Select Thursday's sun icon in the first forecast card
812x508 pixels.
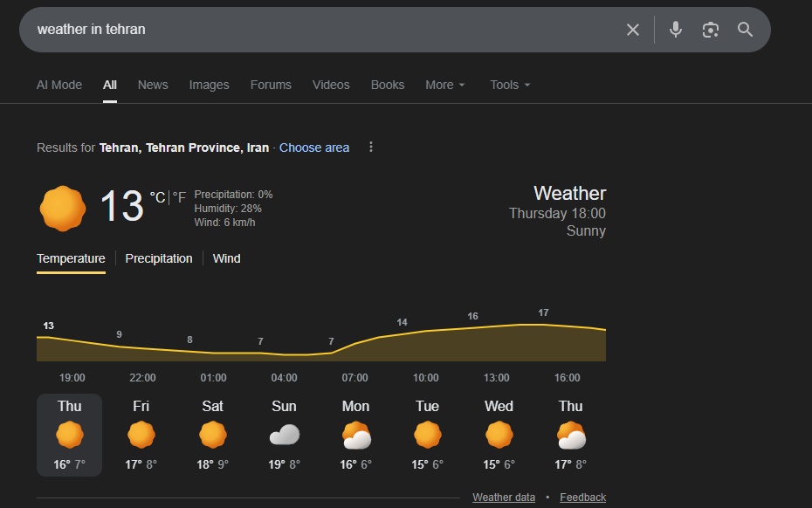click(69, 435)
